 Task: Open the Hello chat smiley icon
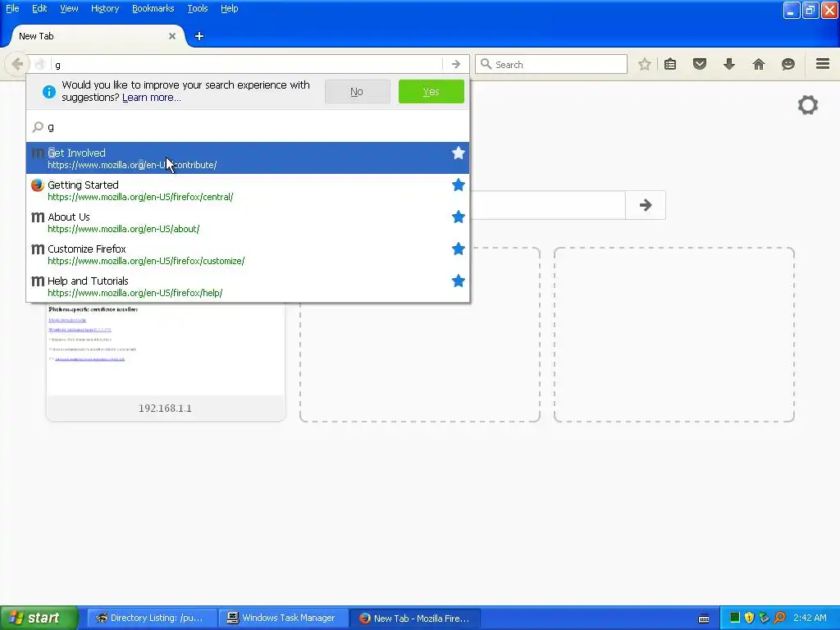(788, 64)
